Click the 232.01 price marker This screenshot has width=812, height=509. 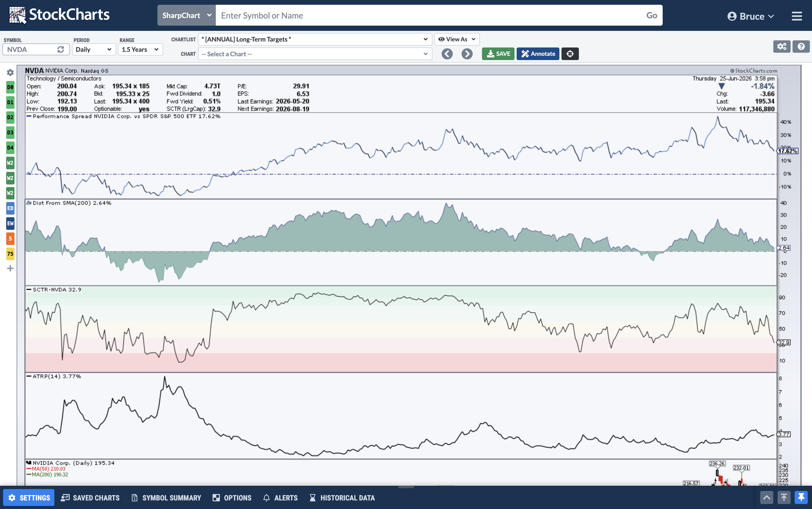click(x=741, y=468)
